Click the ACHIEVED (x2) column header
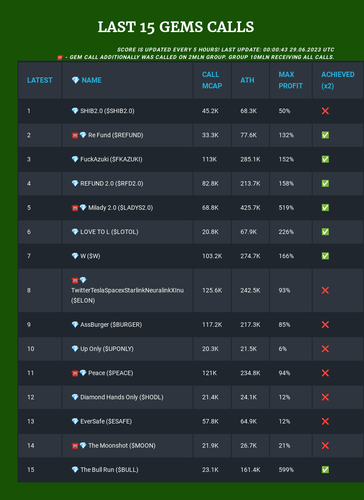Image resolution: width=364 pixels, height=500 pixels. coord(338,80)
